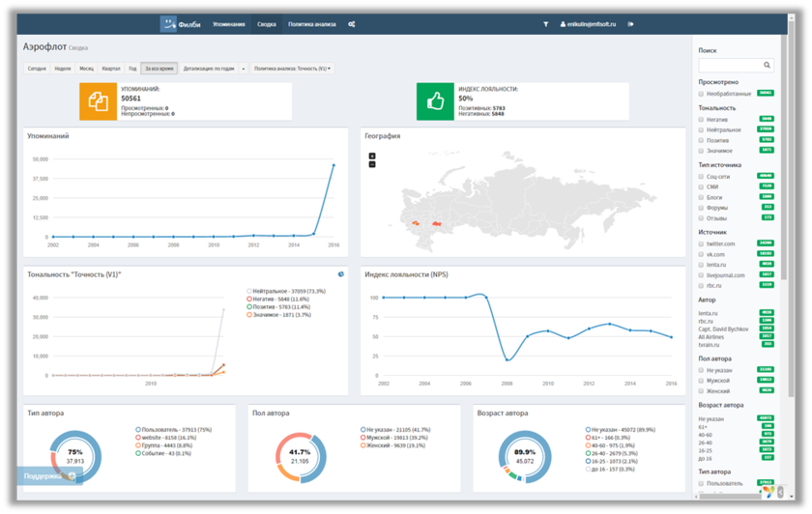Zoom in on the geography map
Screen dimensions: 812x514
click(372, 156)
